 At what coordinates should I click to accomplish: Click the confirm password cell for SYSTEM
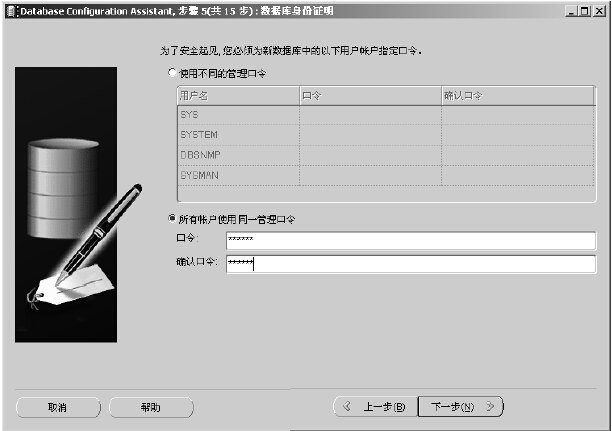[518, 135]
